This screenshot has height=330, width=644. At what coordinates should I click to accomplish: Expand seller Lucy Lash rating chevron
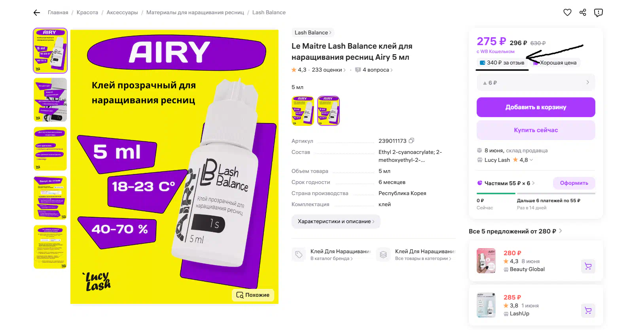[x=531, y=160]
